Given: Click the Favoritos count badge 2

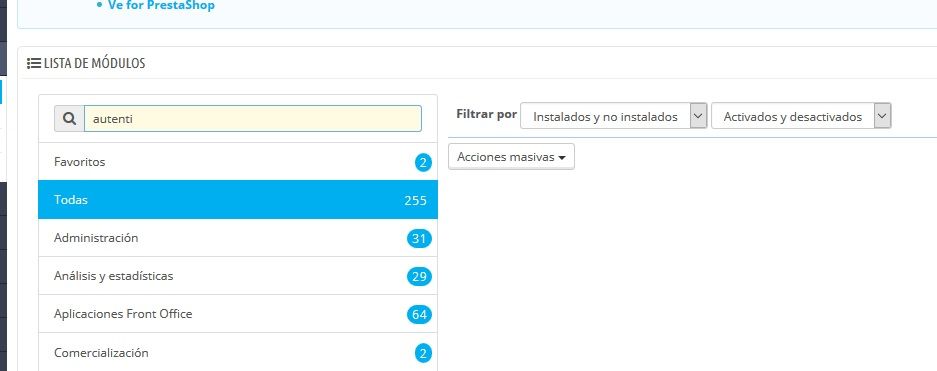Looking at the screenshot, I should pyautogui.click(x=423, y=162).
